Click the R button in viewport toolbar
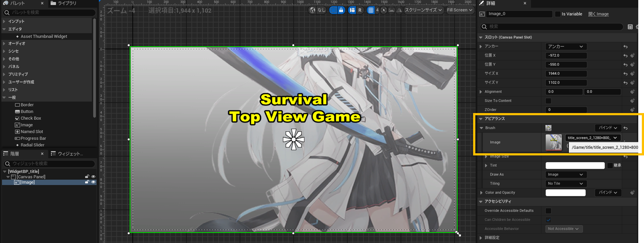 point(360,10)
